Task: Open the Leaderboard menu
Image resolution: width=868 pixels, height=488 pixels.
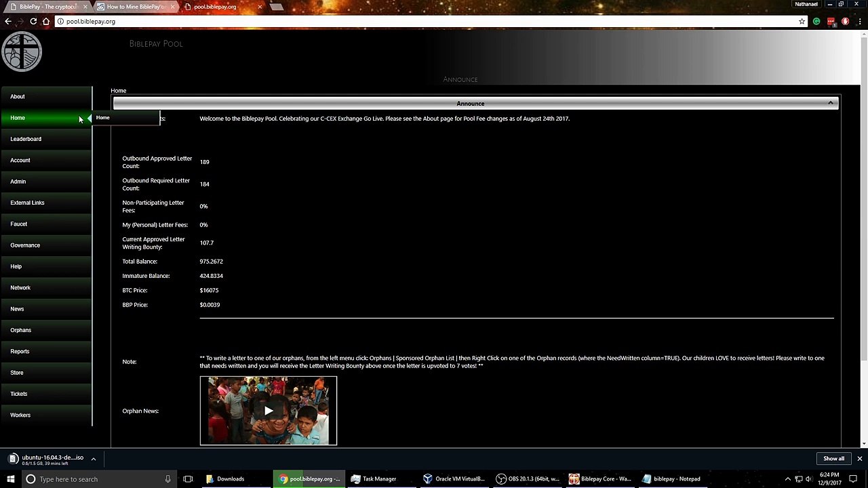Action: click(x=46, y=139)
